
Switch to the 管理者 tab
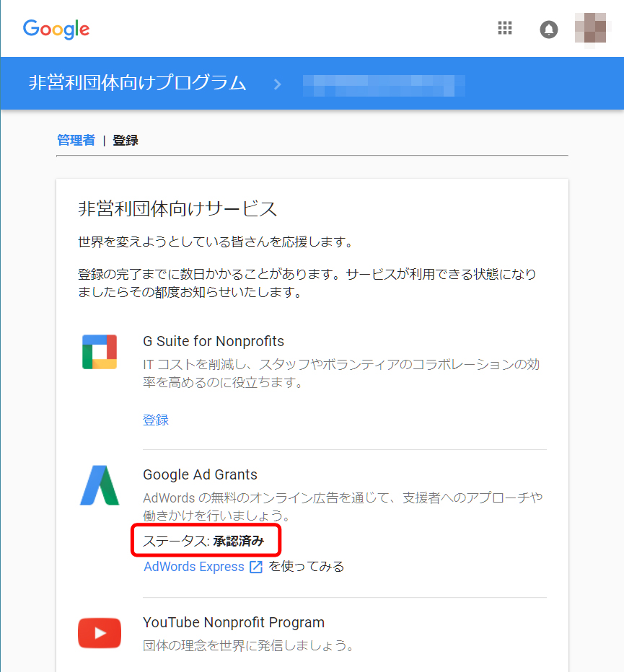[x=76, y=140]
